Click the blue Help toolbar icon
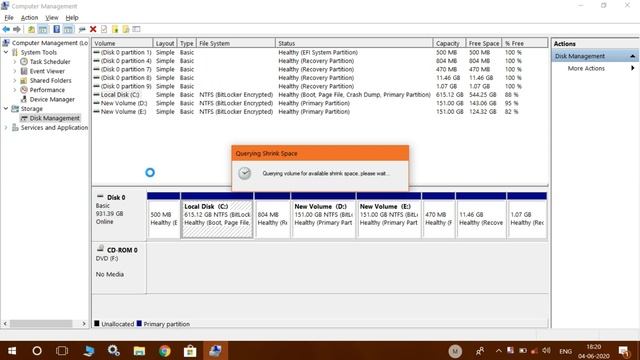This screenshot has width=640, height=360. [57, 29]
